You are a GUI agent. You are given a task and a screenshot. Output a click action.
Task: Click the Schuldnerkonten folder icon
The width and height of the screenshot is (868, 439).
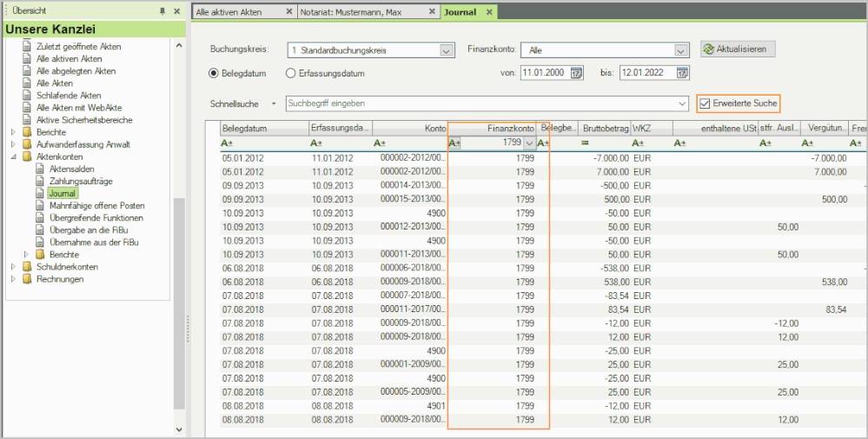27,267
